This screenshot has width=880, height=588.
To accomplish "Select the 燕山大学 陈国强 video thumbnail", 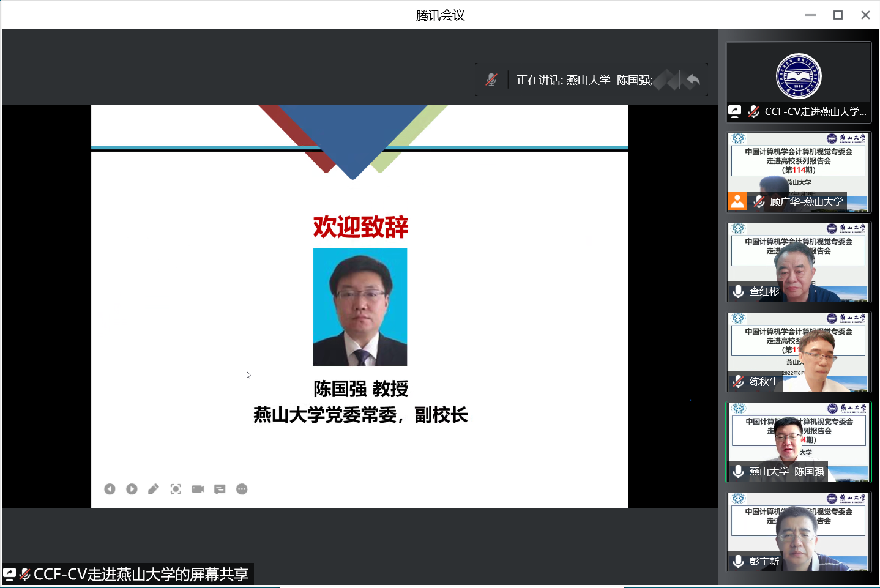I will (x=799, y=442).
